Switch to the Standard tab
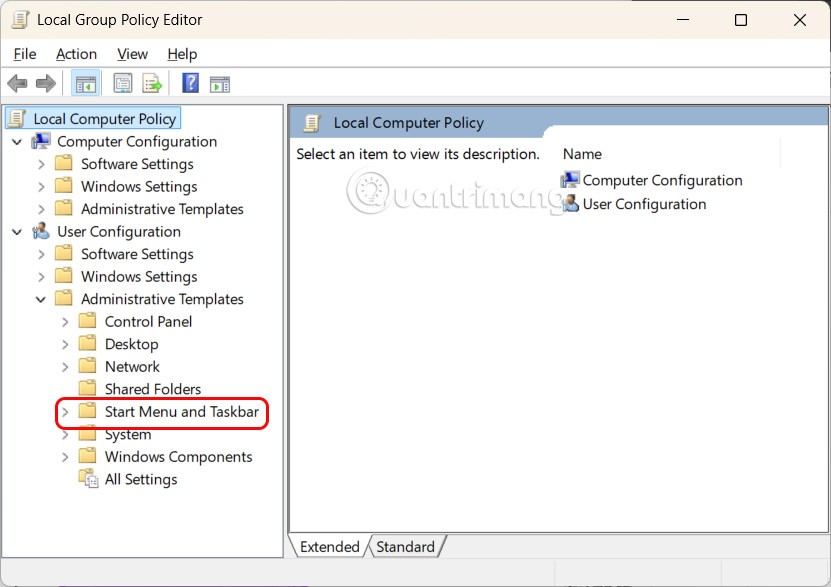 click(405, 546)
